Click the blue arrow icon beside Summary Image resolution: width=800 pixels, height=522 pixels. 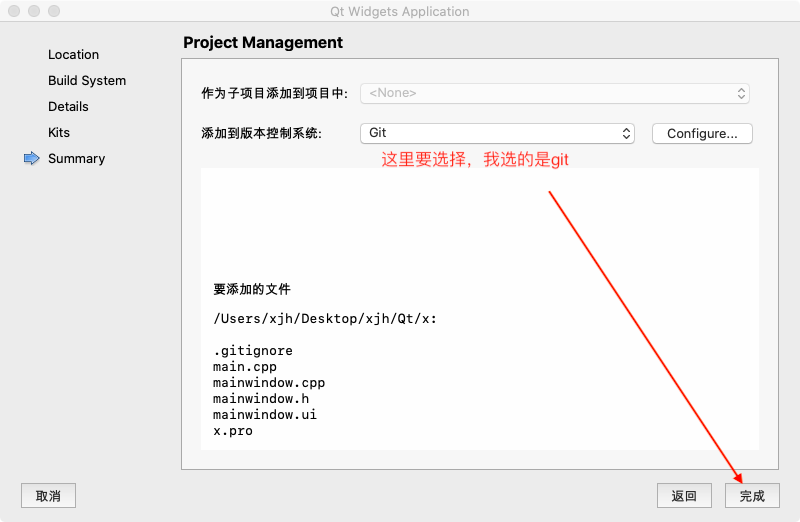coord(31,158)
